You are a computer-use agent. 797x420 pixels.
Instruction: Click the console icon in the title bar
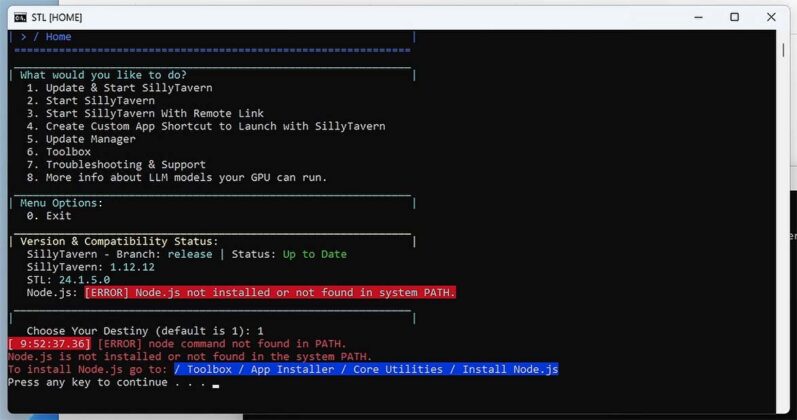click(20, 17)
